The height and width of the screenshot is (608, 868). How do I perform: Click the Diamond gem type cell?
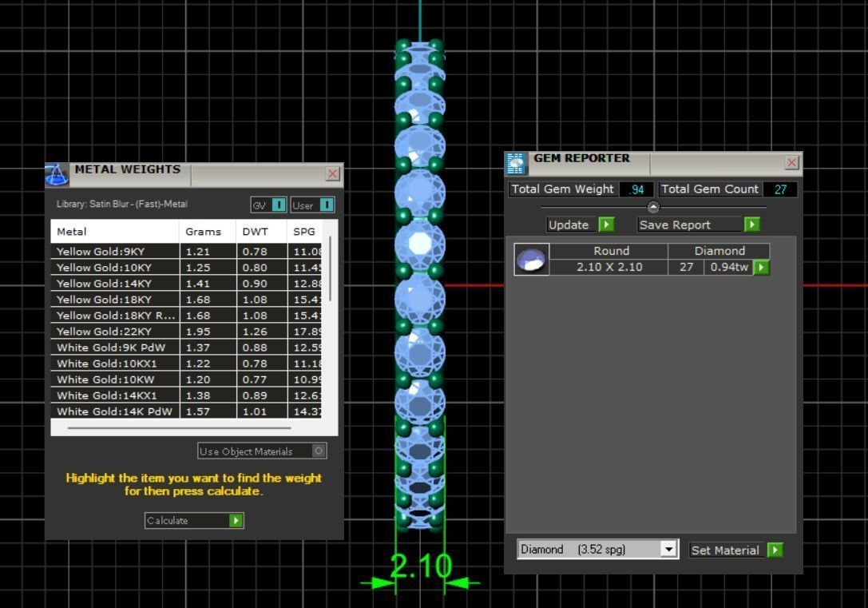point(719,251)
